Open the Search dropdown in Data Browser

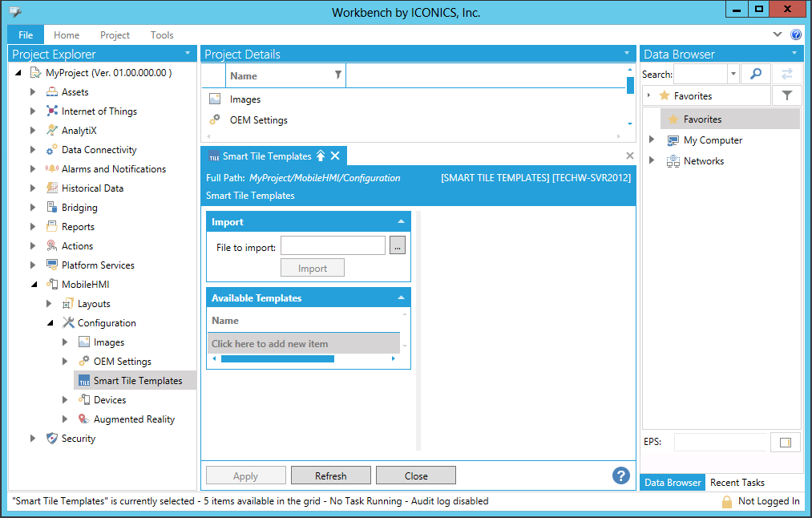coord(733,74)
